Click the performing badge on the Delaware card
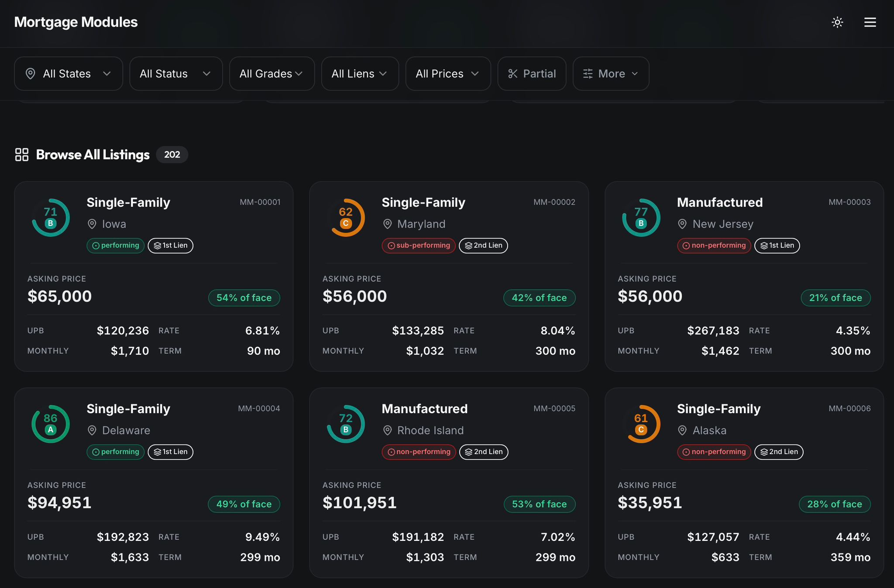This screenshot has height=588, width=894. point(116,452)
